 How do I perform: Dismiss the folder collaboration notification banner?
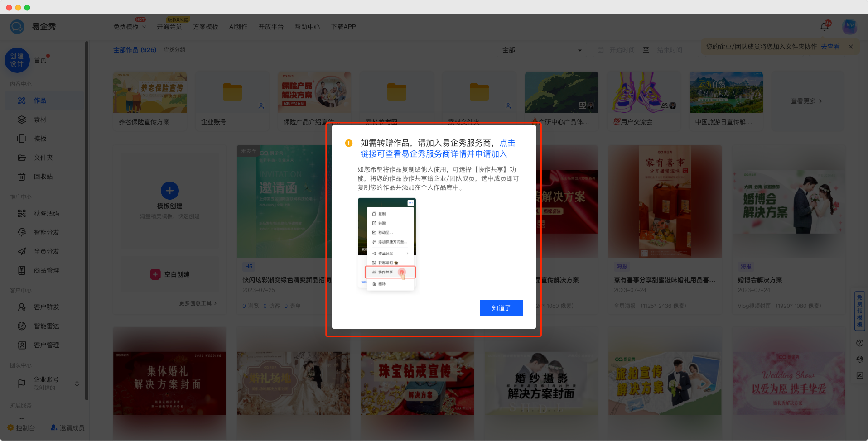click(850, 47)
